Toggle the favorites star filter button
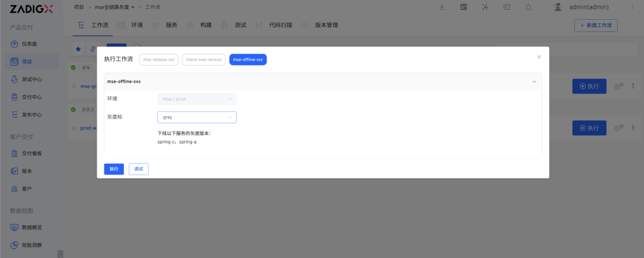Screen dimensions: 644x258 pos(78,49)
